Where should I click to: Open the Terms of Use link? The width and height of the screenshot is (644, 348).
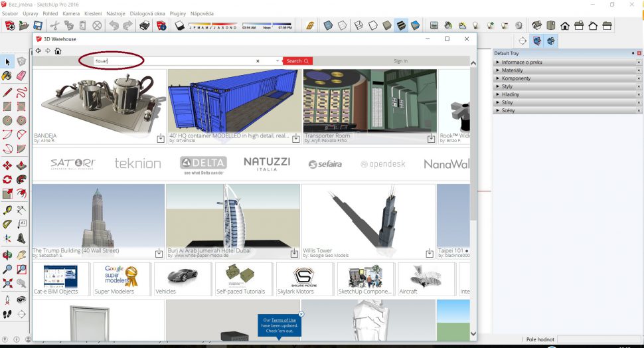pyautogui.click(x=283, y=320)
